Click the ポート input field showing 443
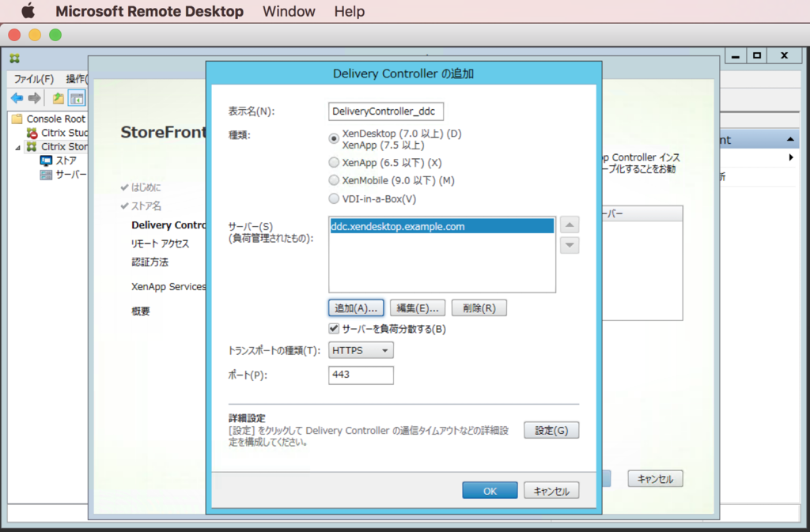Screen dimensions: 810x532 pos(361,375)
